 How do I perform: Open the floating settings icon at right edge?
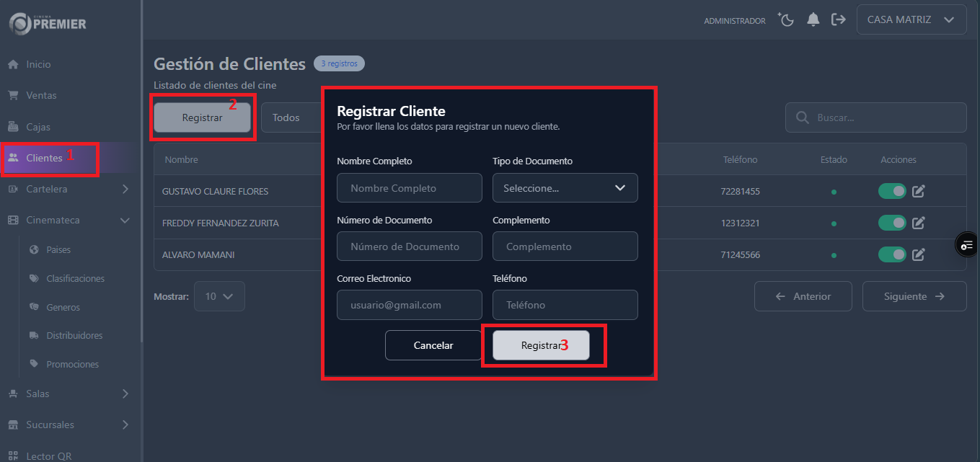point(966,246)
